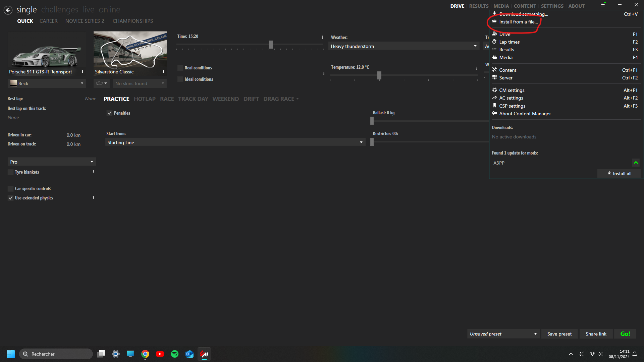Click Share link button
The height and width of the screenshot is (362, 644).
(x=596, y=334)
